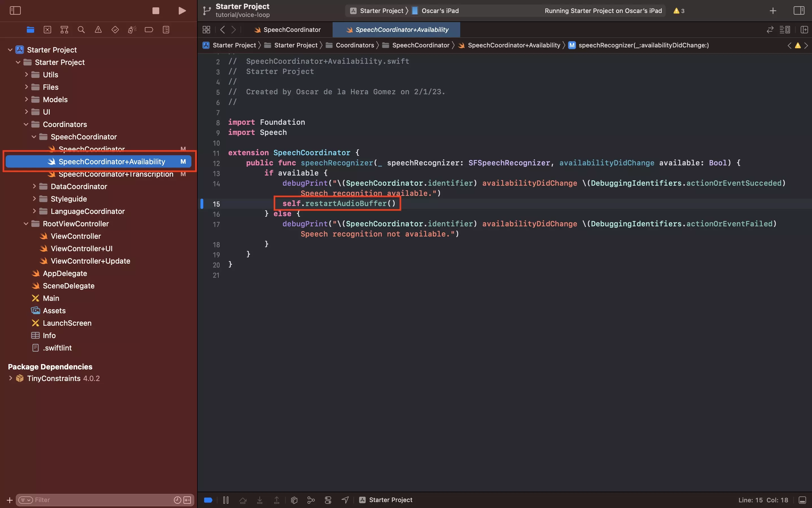Go forward in editor history
Screen dimensions: 812x508
click(x=233, y=30)
